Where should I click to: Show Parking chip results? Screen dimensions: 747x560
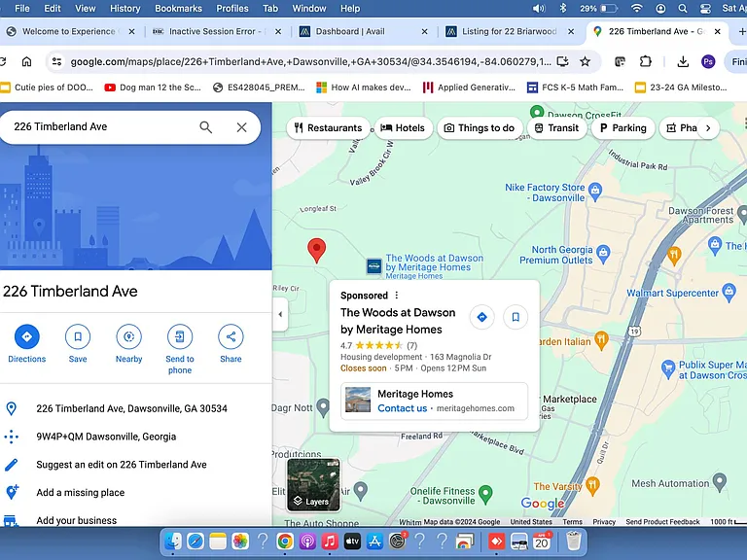tap(622, 127)
